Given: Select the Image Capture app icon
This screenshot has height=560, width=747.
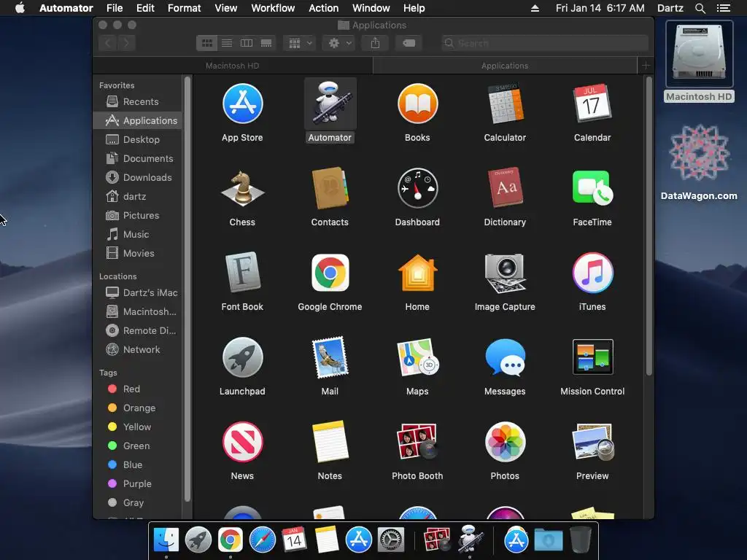Looking at the screenshot, I should pyautogui.click(x=505, y=273).
